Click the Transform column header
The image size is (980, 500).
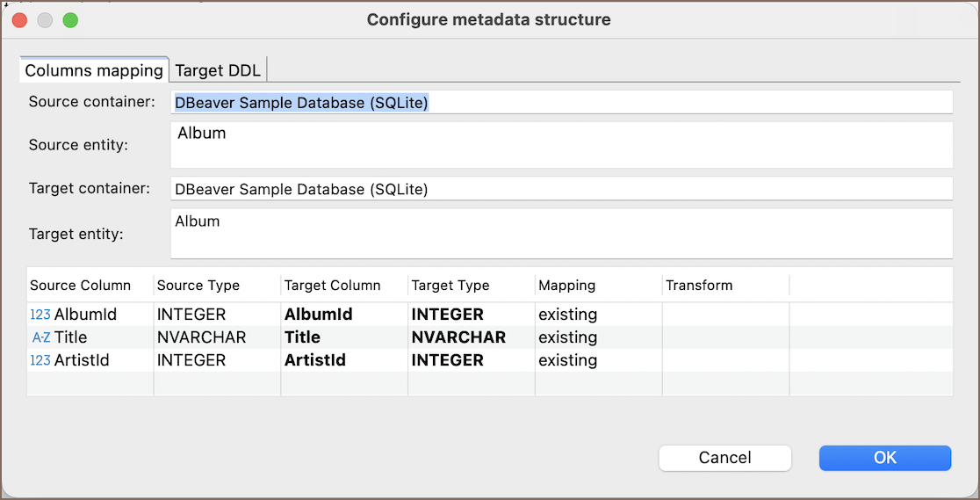click(699, 286)
